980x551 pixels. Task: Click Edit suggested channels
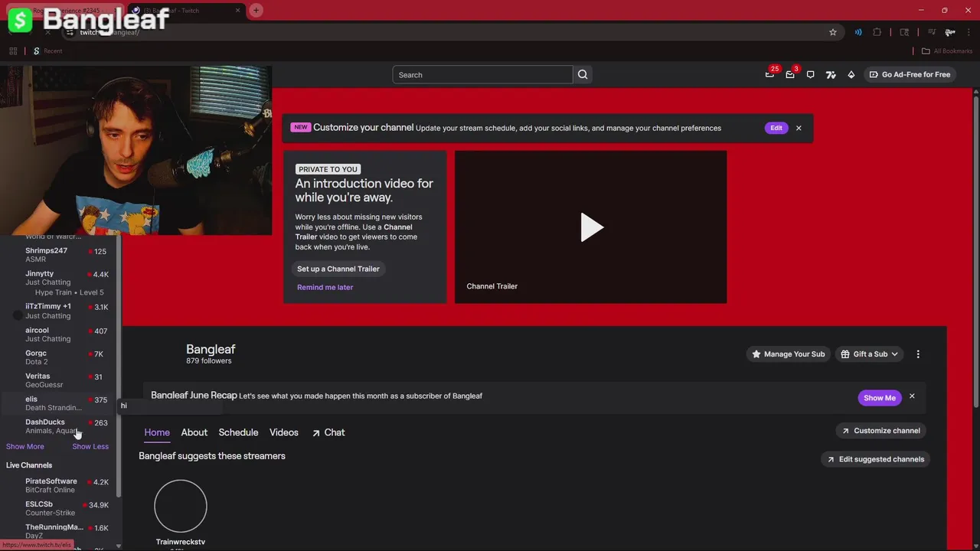875,459
